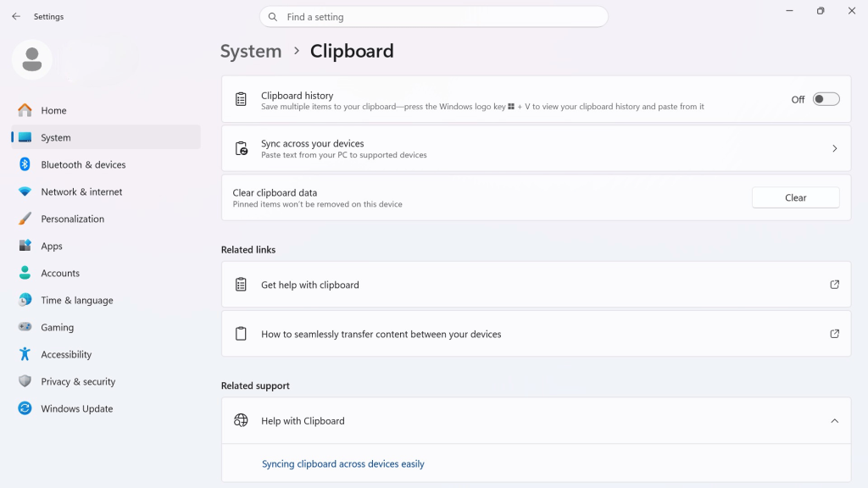868x488 pixels.
Task: Click the Clipboard page title
Action: click(x=352, y=51)
